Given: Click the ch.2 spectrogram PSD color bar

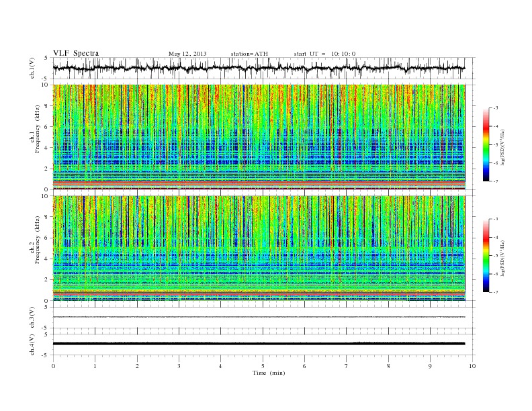Looking at the screenshot, I should pos(486,256).
